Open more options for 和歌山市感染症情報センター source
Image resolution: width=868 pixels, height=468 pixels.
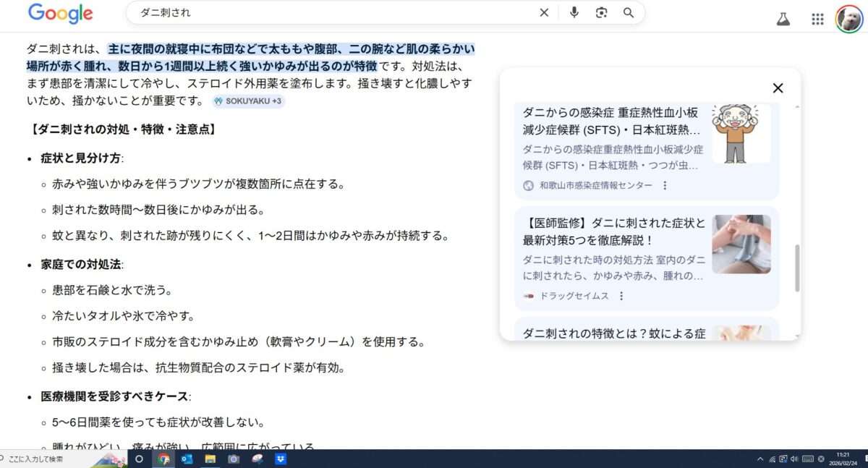(665, 185)
